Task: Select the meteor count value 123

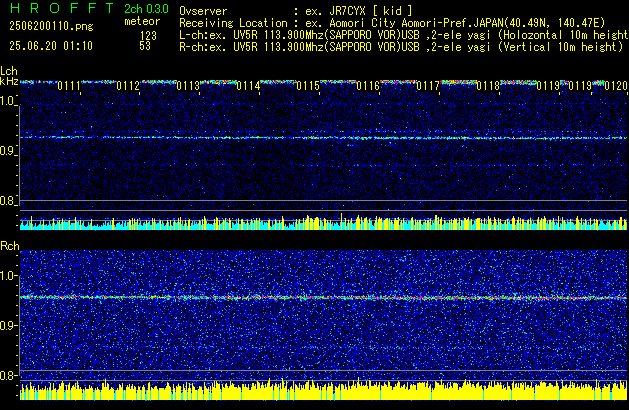Action: coord(148,35)
